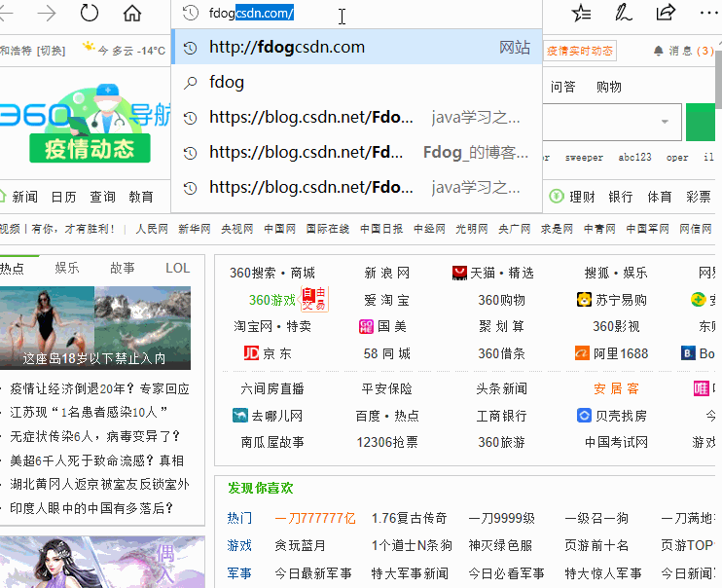Open 贪玩蓝月 game link
The image size is (722, 588).
pos(301,545)
